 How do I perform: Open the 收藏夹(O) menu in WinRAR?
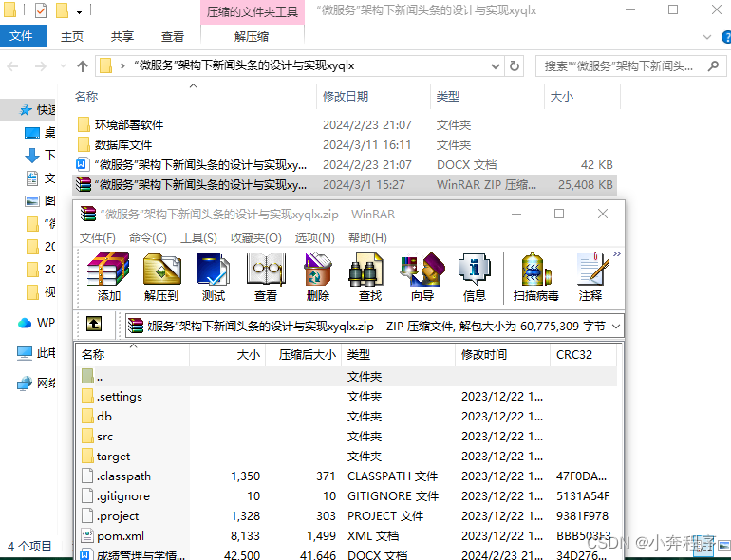coord(256,238)
